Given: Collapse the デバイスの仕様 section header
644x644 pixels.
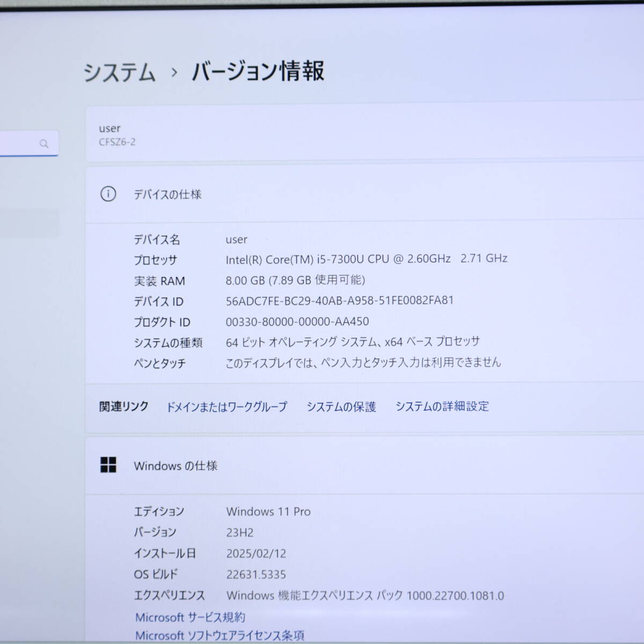Looking at the screenshot, I should click(365, 194).
